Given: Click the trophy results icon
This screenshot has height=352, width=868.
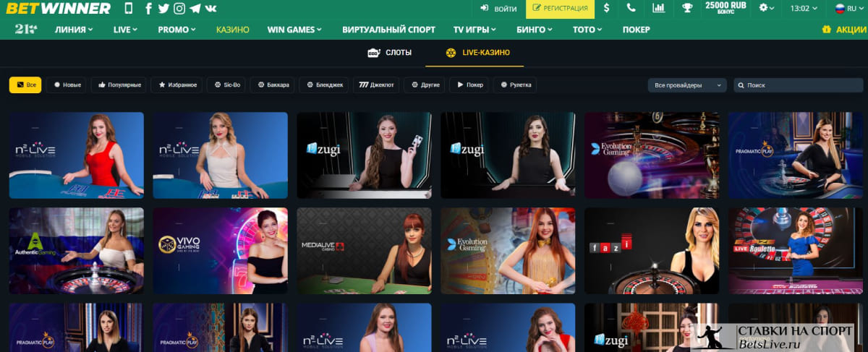Looking at the screenshot, I should pyautogui.click(x=687, y=9).
